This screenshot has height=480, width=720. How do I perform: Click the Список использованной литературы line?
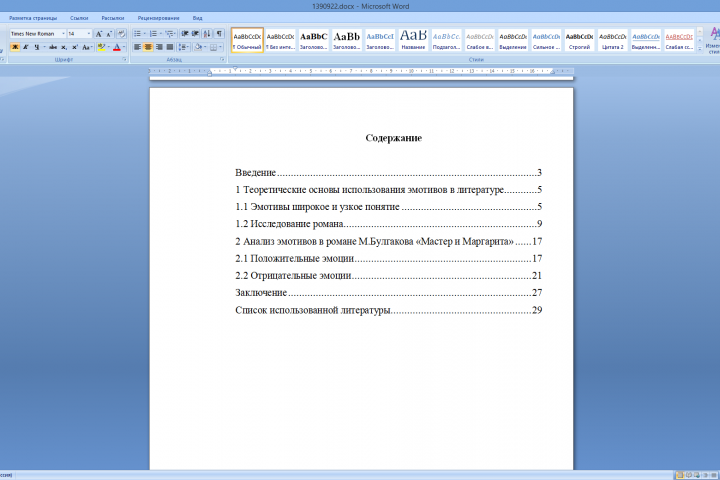(x=388, y=310)
